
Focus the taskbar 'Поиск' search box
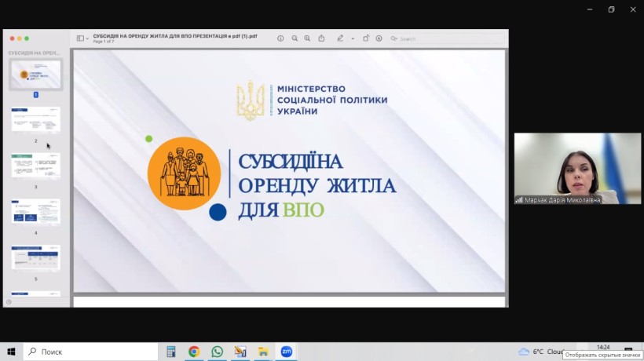(90, 352)
